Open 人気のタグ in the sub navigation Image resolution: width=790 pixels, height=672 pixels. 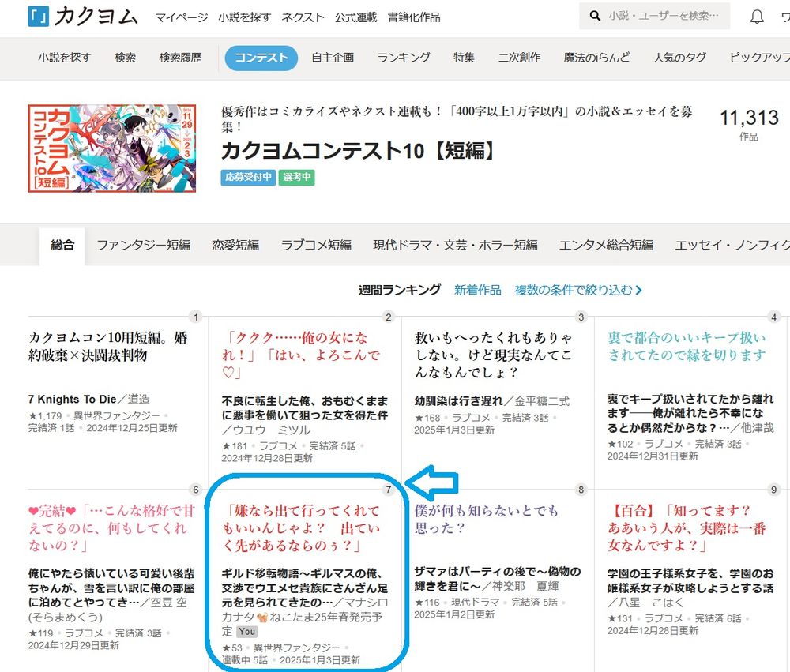point(679,58)
